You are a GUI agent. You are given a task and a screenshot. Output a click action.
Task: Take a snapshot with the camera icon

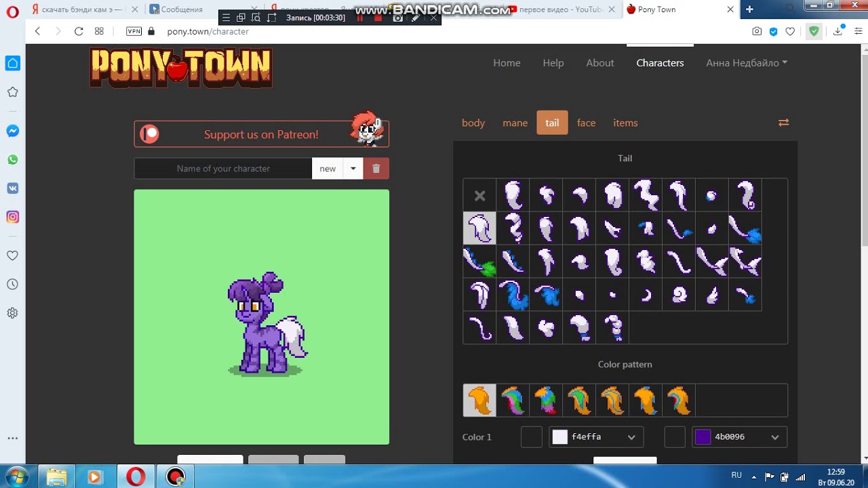coord(757,31)
